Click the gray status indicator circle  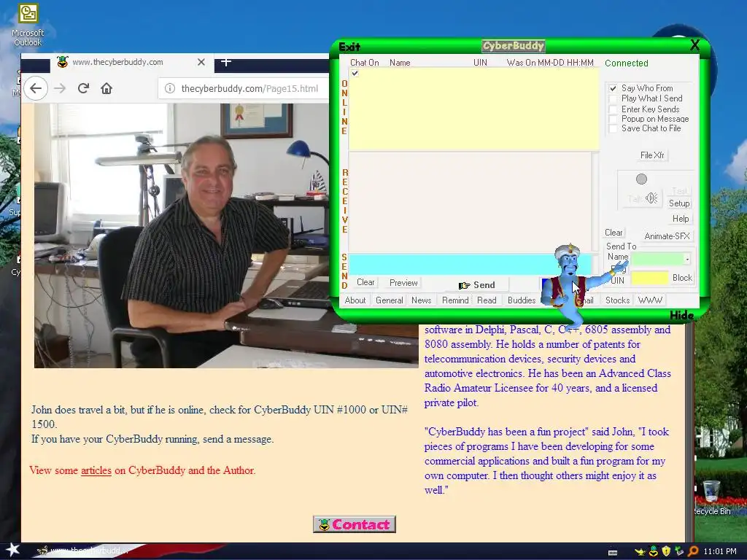coord(641,179)
